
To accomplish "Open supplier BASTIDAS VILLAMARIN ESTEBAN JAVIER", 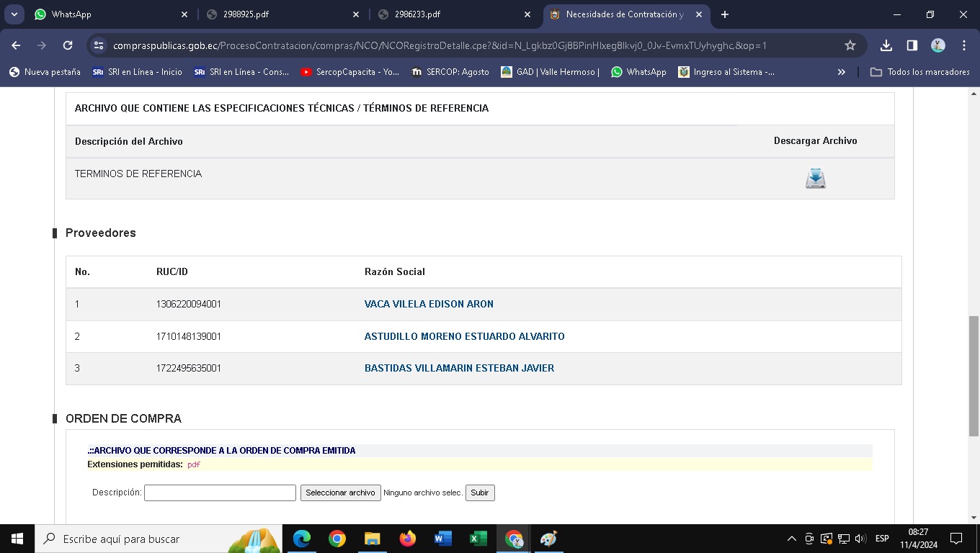I will (459, 368).
